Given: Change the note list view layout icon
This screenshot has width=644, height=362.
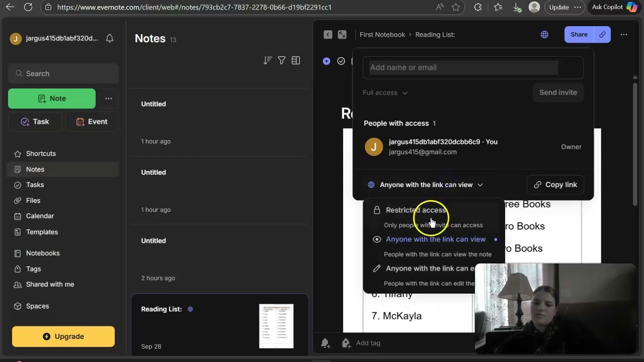Looking at the screenshot, I should [x=296, y=60].
